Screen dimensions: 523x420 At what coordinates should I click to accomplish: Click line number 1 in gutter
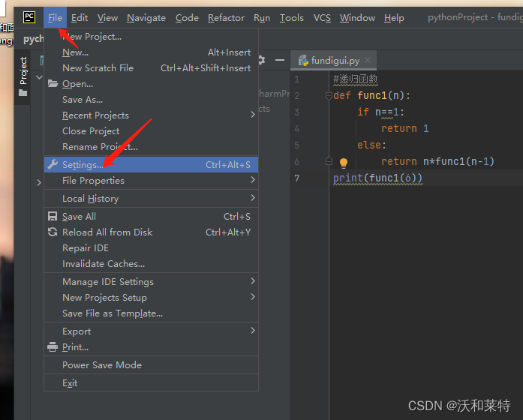tap(297, 79)
